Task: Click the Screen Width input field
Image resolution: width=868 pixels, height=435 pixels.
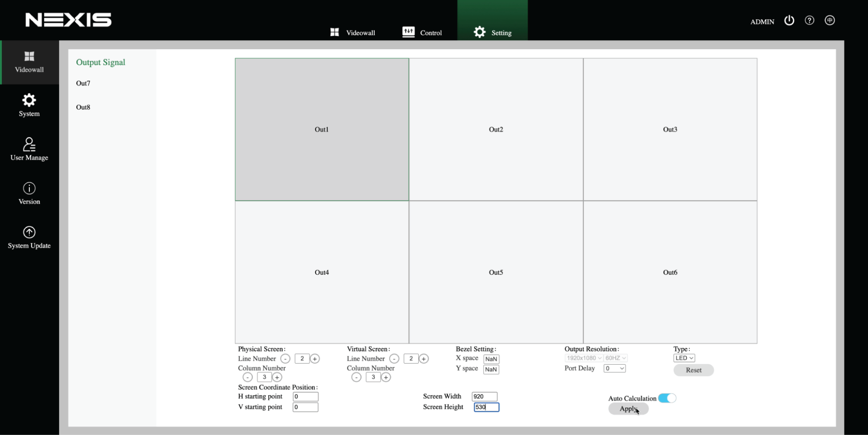Action: coord(484,397)
